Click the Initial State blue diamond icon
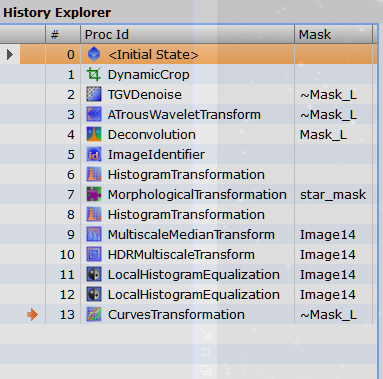383x379 pixels. pos(94,54)
